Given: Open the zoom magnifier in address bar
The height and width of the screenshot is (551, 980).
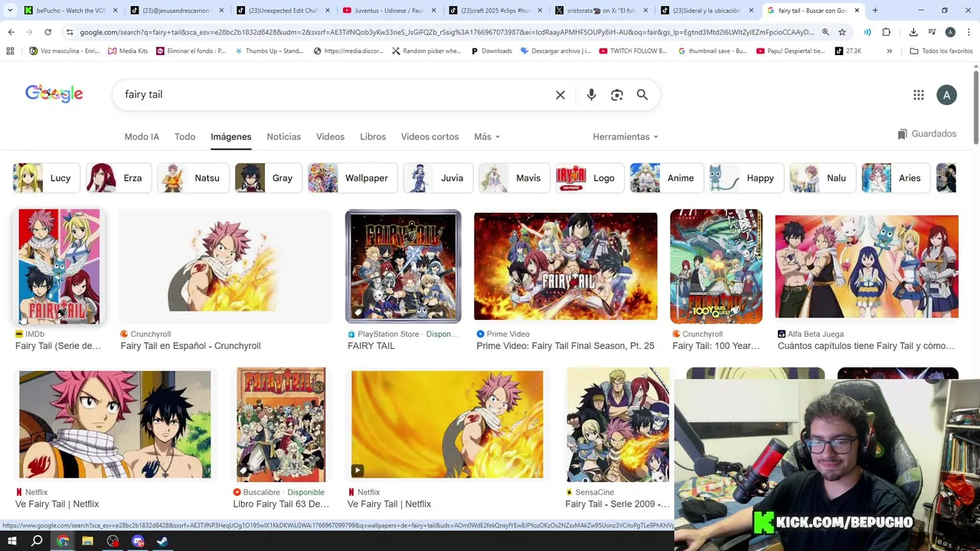Looking at the screenshot, I should [x=825, y=32].
